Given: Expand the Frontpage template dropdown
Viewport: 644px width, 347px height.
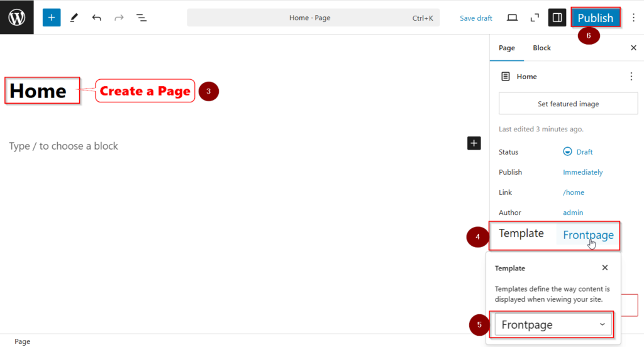Looking at the screenshot, I should pyautogui.click(x=553, y=324).
